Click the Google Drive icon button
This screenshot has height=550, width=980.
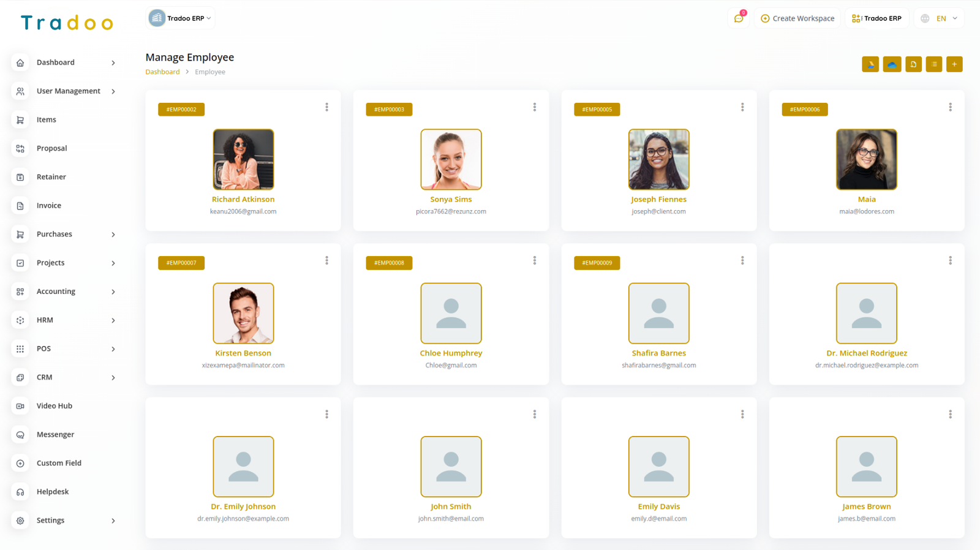(x=870, y=64)
